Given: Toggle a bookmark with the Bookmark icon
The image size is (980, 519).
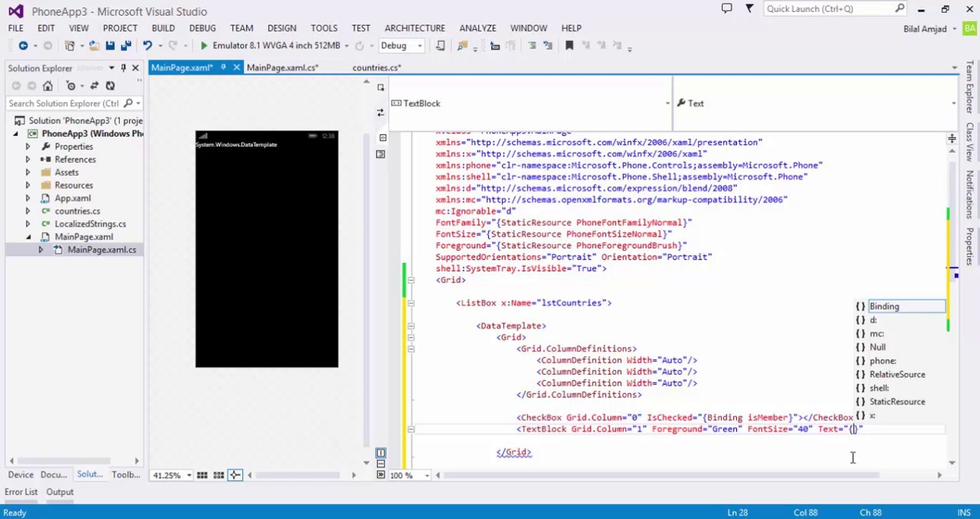Looking at the screenshot, I should [569, 45].
